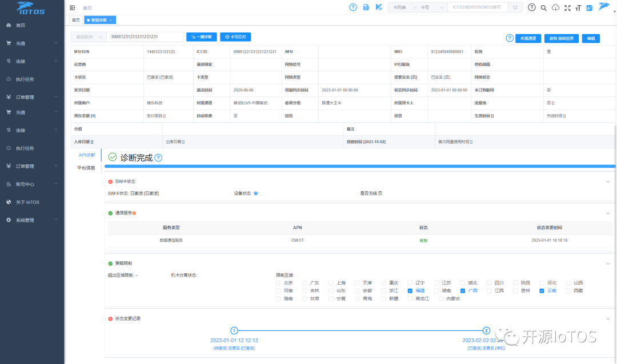Click the green check icon before 诊断完成
The height and width of the screenshot is (364, 617).
coord(113,157)
